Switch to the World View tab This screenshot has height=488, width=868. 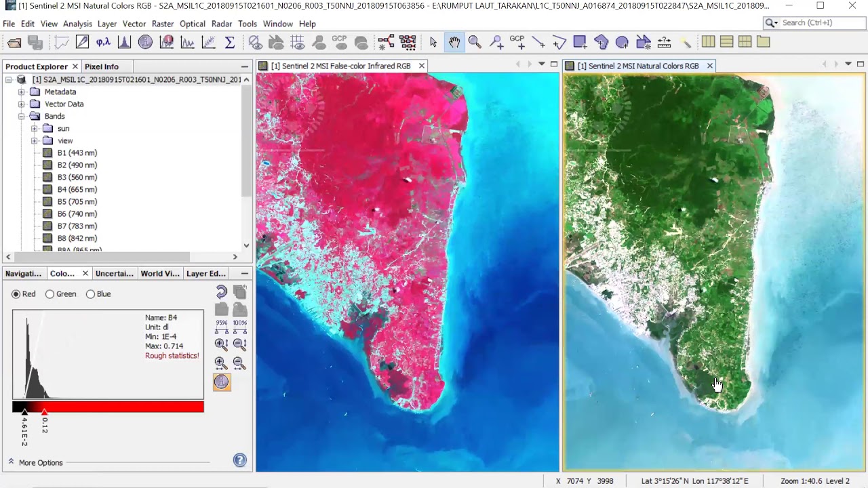click(x=160, y=274)
